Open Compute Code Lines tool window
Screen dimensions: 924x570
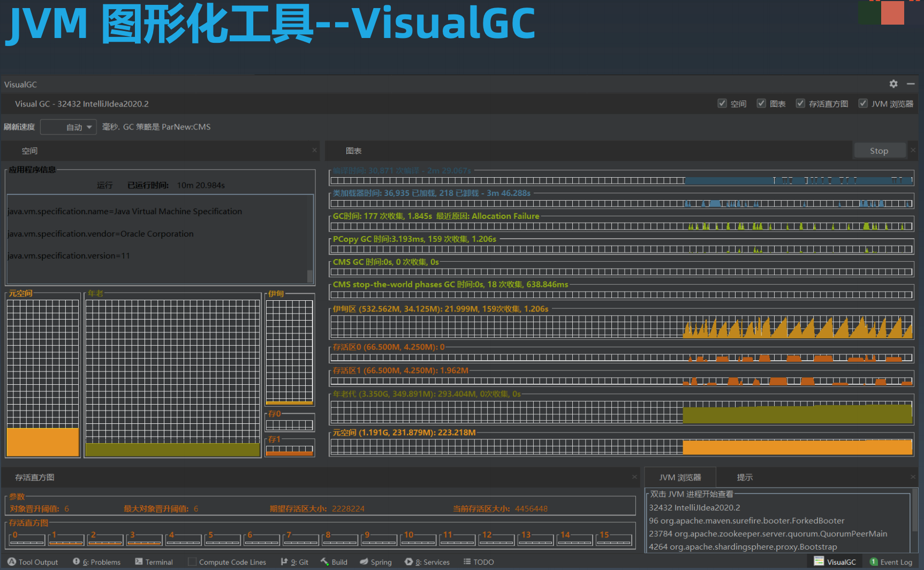coord(227,562)
